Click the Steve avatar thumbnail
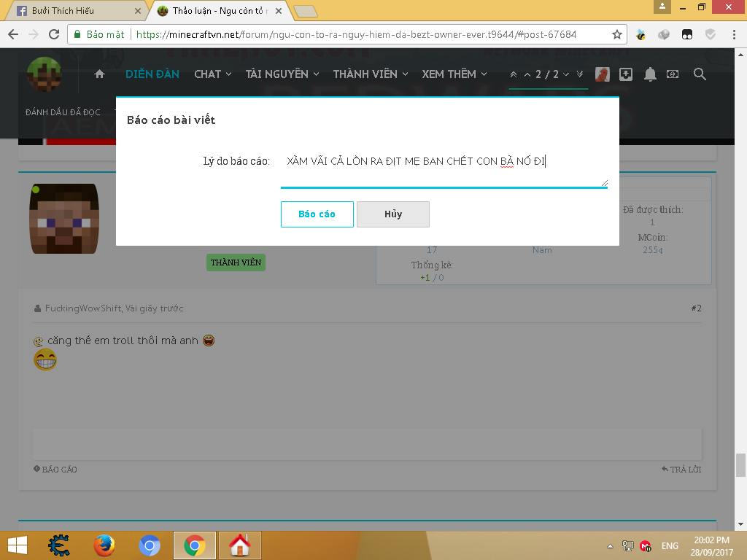 coord(64,219)
